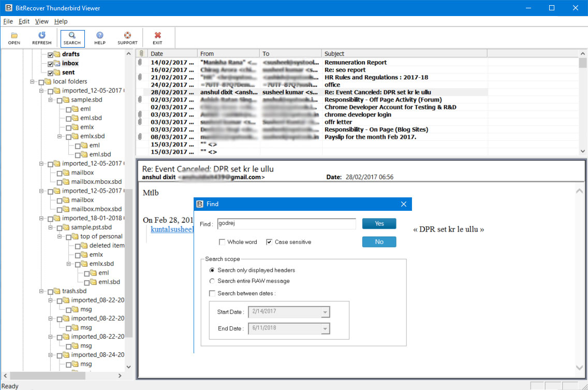Open the Start Date dropdown
The height and width of the screenshot is (390, 588).
(x=325, y=312)
